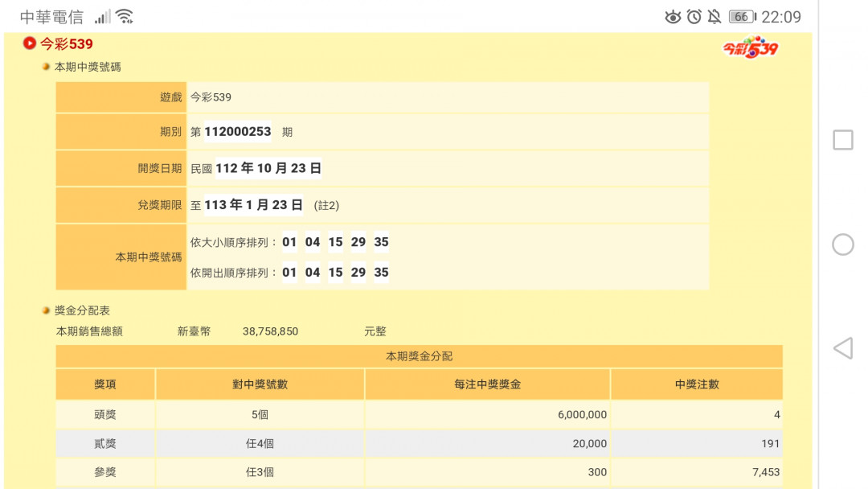Click the 任4個 match count cell
The width and height of the screenshot is (868, 489).
260,444
